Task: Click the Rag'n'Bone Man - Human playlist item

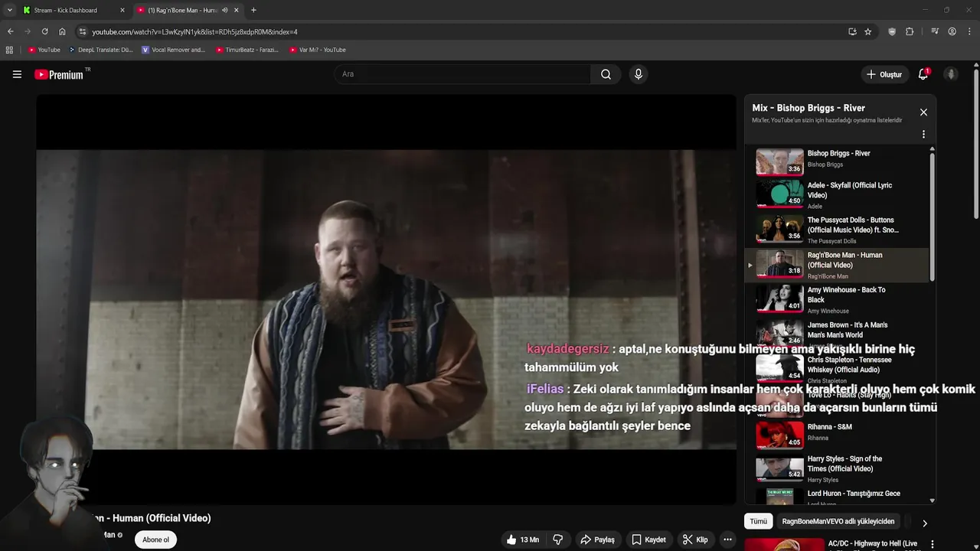Action: tap(837, 265)
